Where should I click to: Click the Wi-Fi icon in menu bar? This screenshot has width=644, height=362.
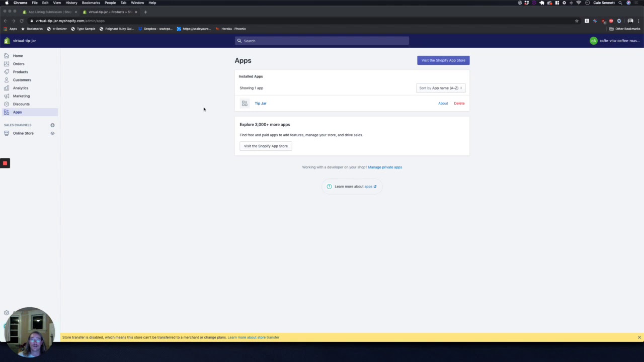point(579,3)
